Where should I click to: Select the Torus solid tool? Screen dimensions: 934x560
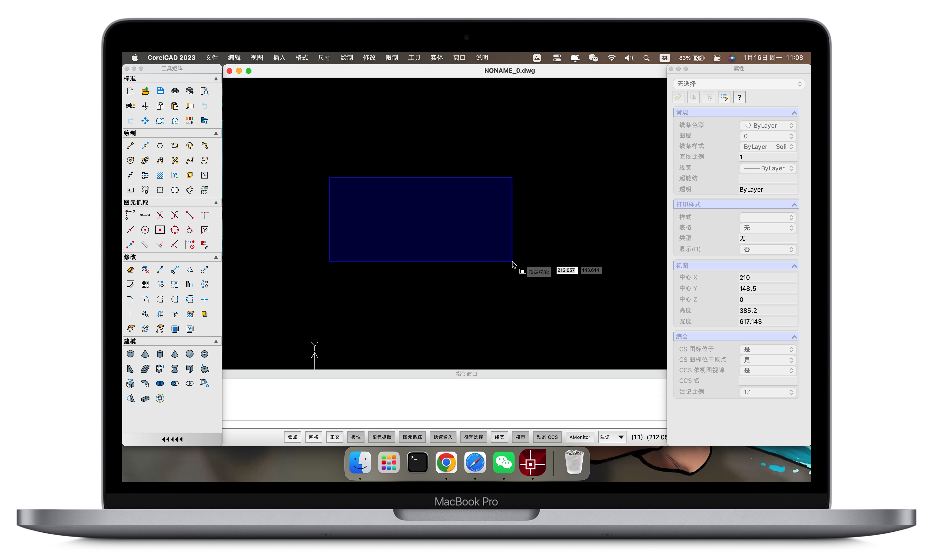[x=205, y=354]
